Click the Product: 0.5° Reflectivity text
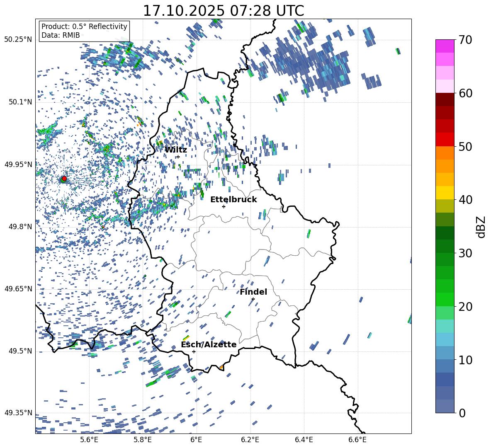 tap(84, 27)
